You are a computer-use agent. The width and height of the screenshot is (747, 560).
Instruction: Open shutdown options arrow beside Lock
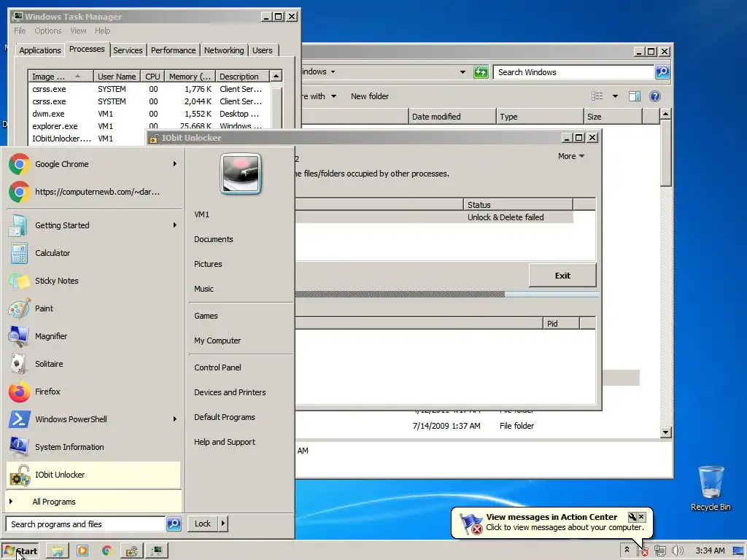tap(223, 524)
